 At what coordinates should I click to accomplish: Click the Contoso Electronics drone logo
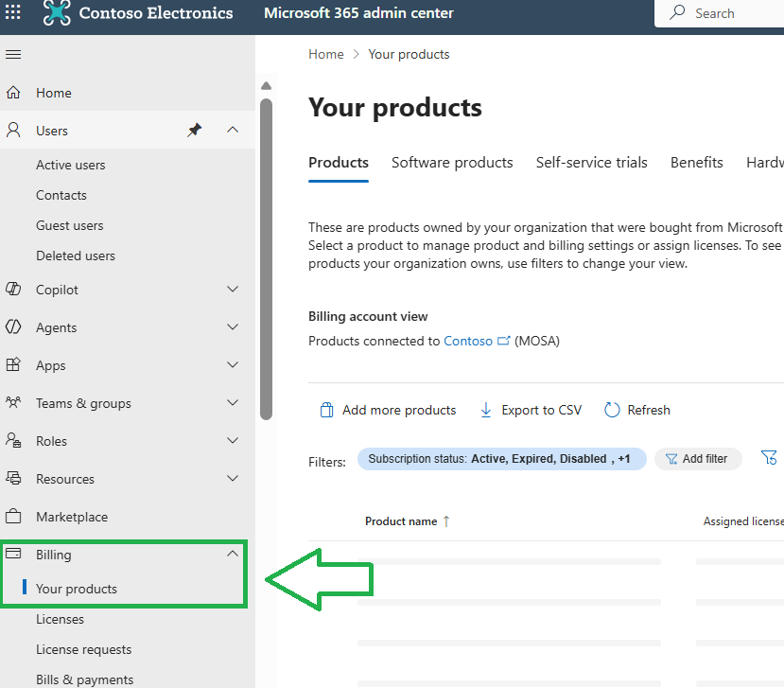57,12
